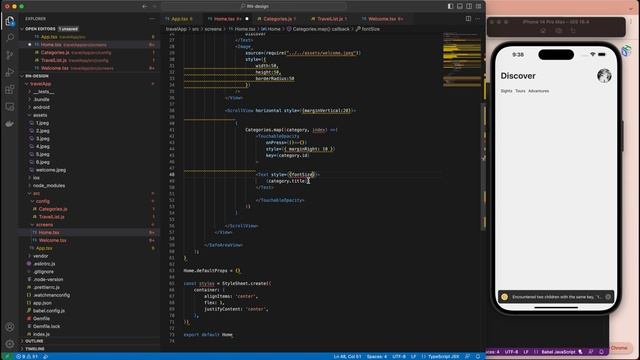The width and height of the screenshot is (640, 360).
Task: Click the Simulator home button icon
Action: pos(543,31)
